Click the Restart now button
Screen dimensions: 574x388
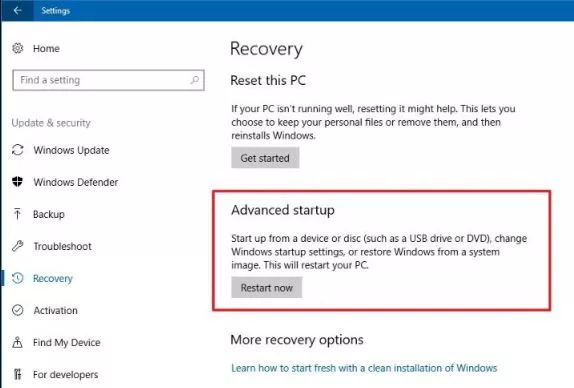[266, 288]
